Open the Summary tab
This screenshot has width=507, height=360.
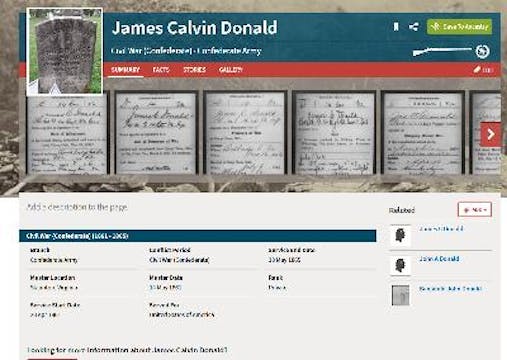coord(125,70)
